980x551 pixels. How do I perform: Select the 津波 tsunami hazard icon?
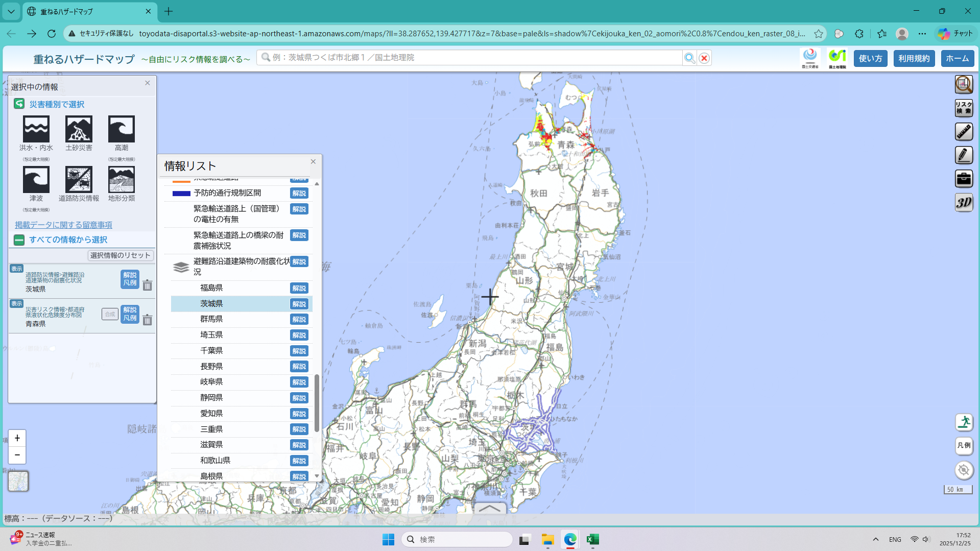[36, 179]
